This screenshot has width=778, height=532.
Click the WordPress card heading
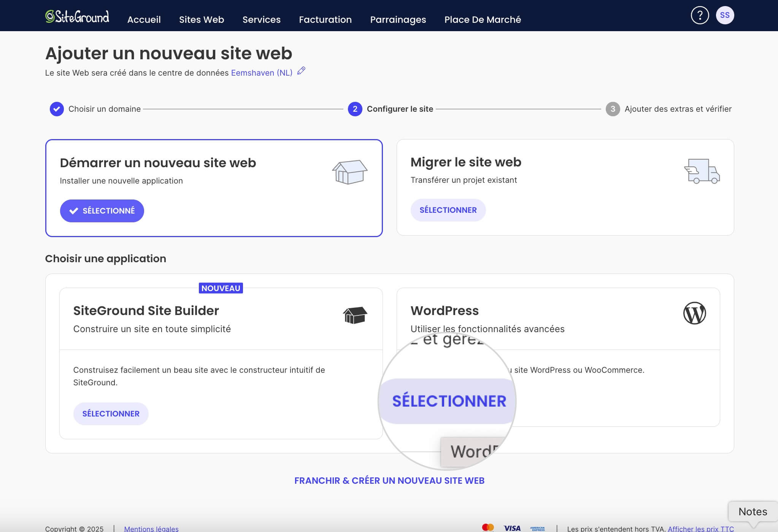tap(445, 311)
